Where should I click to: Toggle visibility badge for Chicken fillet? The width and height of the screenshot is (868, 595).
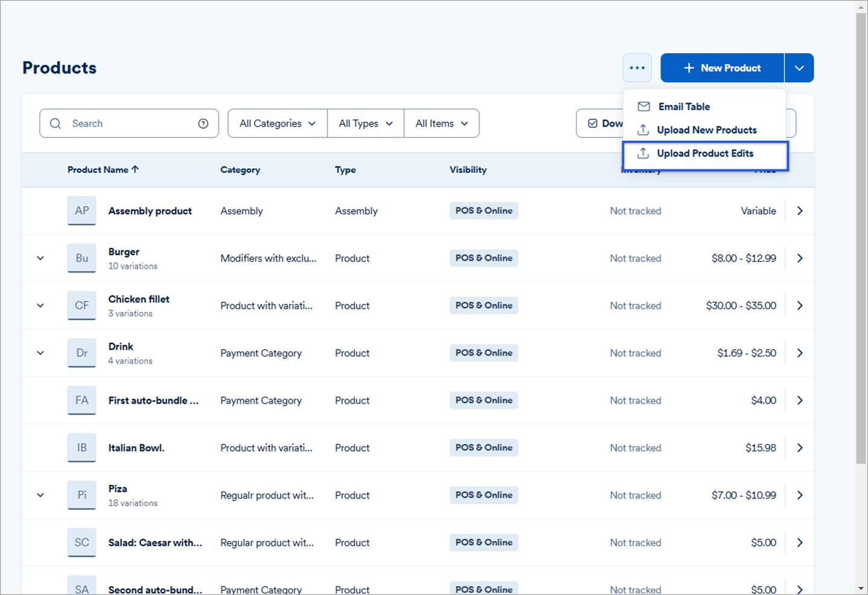[x=483, y=305]
